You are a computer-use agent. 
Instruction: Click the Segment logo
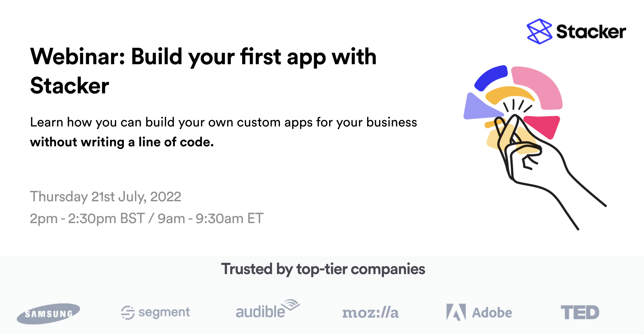point(155,312)
